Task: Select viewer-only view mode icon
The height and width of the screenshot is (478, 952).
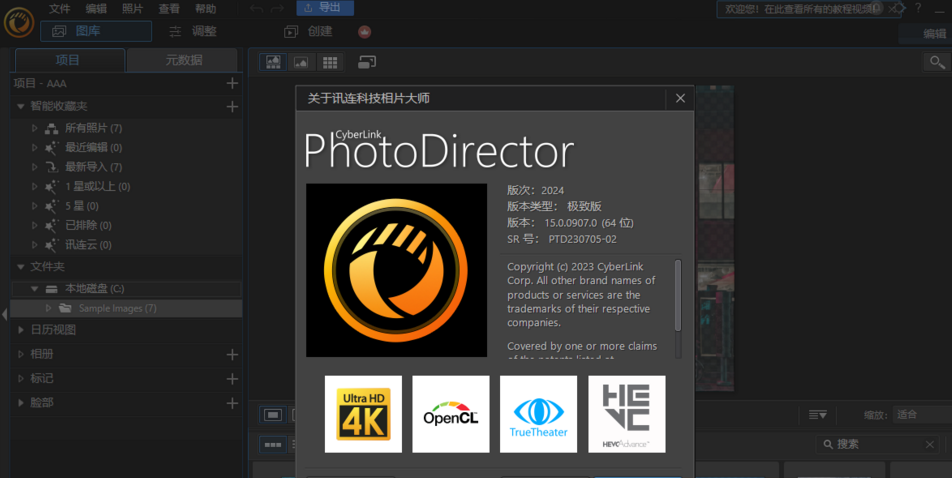Action: [x=301, y=62]
